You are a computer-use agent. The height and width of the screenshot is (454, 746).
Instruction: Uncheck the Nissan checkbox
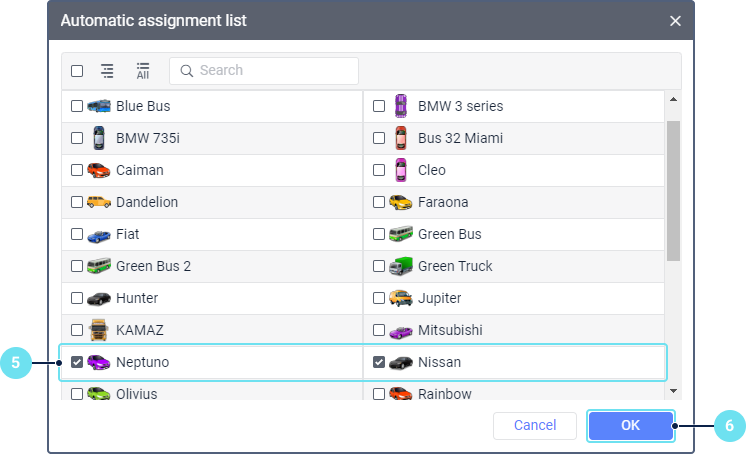[x=379, y=362]
